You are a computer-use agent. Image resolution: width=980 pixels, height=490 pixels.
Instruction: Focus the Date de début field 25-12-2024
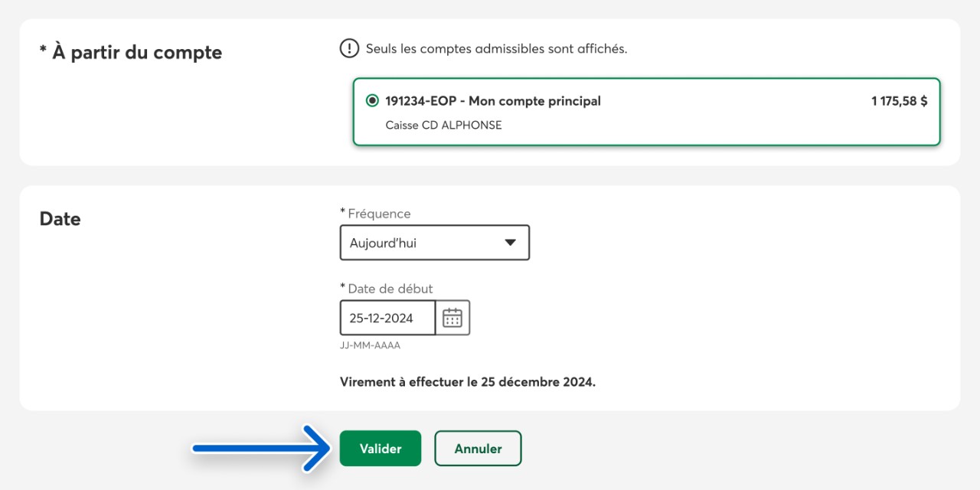pyautogui.click(x=387, y=318)
